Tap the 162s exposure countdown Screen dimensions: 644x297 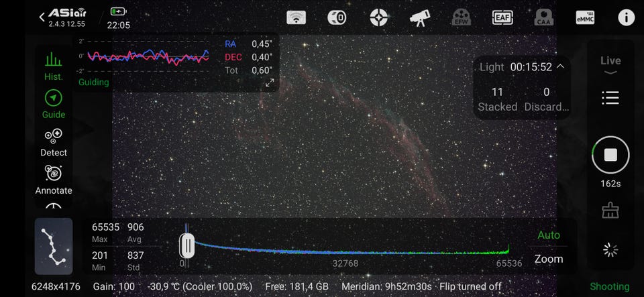coord(610,184)
